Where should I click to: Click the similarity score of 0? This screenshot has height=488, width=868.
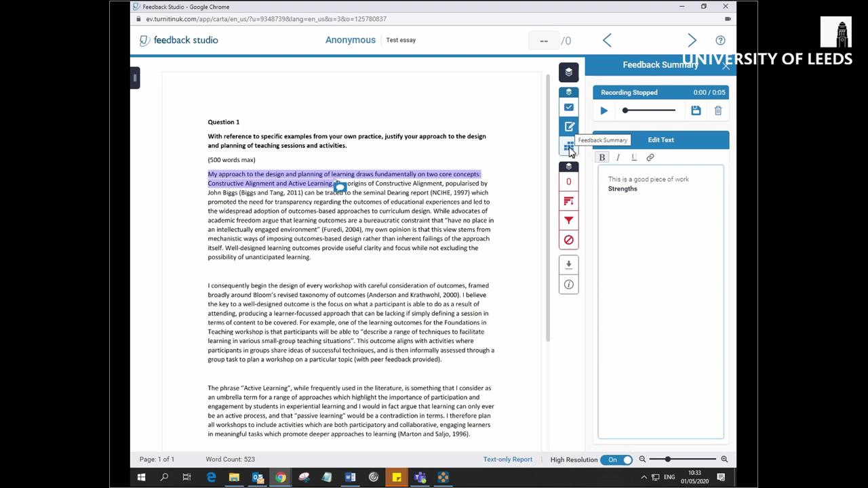[x=568, y=181]
